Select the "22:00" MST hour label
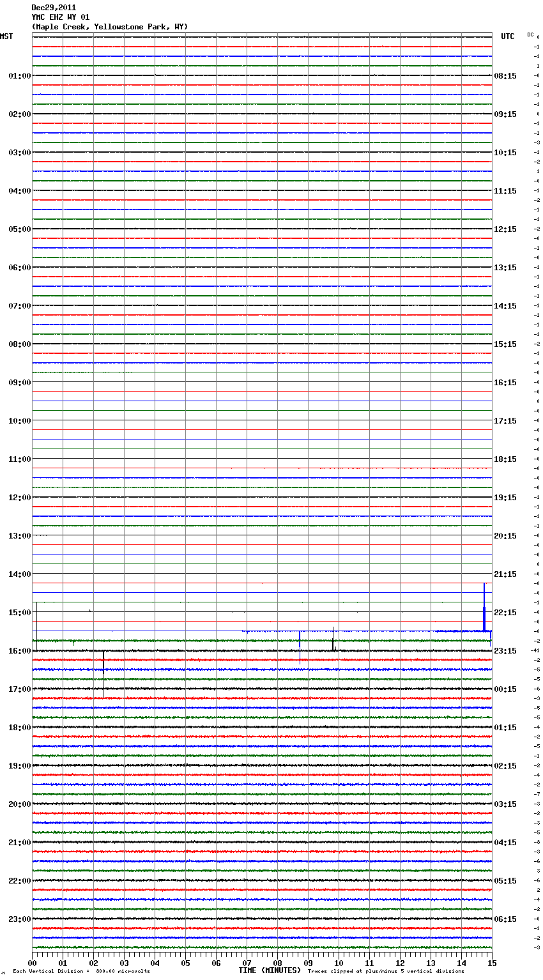543x980 pixels. 20,881
